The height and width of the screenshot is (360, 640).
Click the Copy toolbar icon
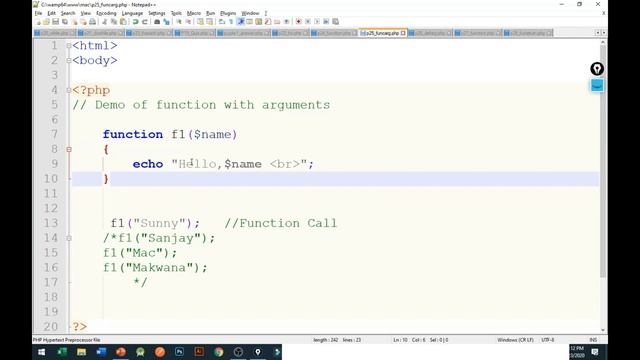(x=114, y=22)
